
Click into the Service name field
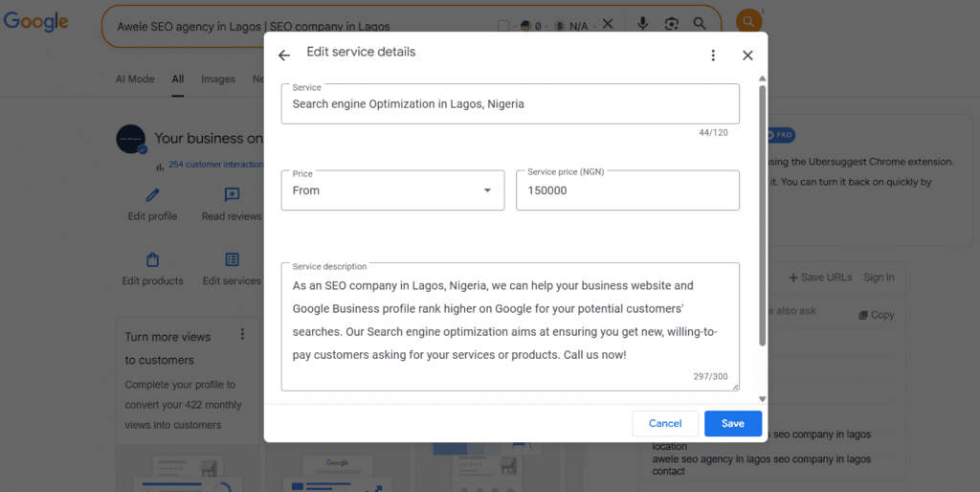pos(509,104)
